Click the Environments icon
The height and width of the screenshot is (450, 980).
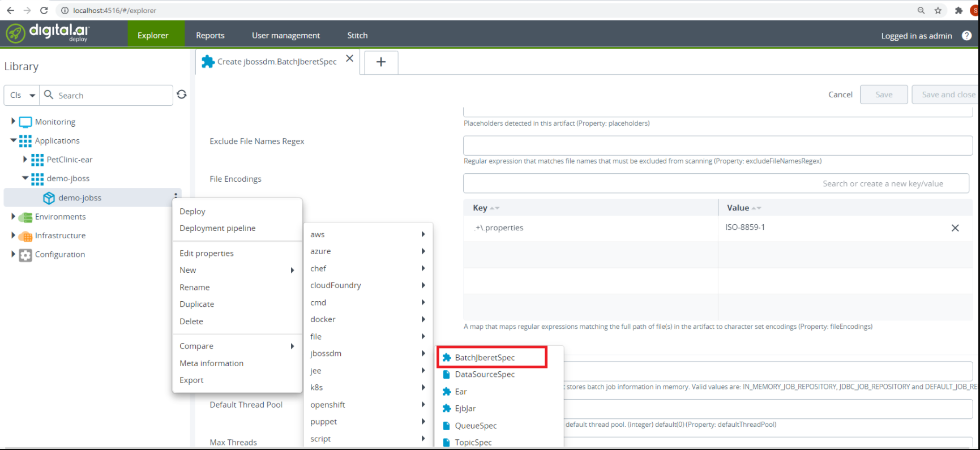tap(25, 217)
